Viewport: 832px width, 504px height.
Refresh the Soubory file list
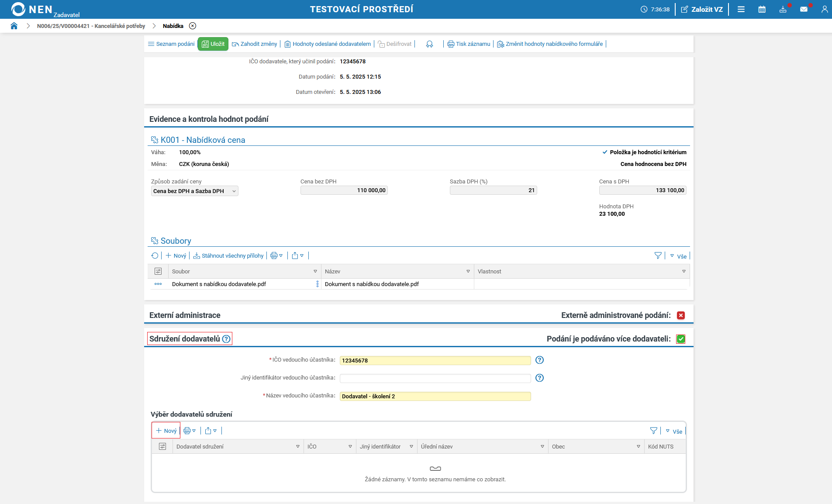pos(155,256)
